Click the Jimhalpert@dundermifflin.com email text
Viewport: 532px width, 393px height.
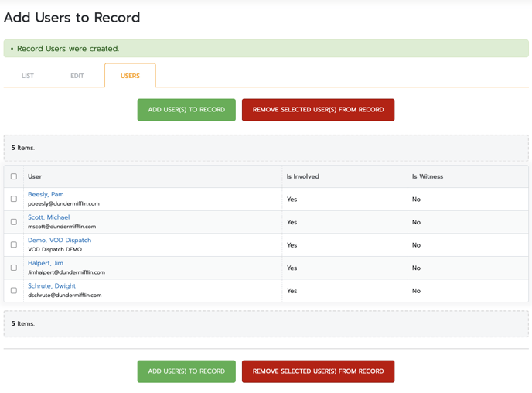[66, 272]
